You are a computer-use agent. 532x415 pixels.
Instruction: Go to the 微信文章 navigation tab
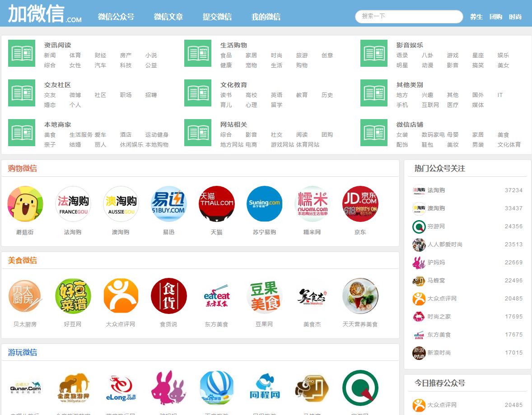tap(168, 17)
